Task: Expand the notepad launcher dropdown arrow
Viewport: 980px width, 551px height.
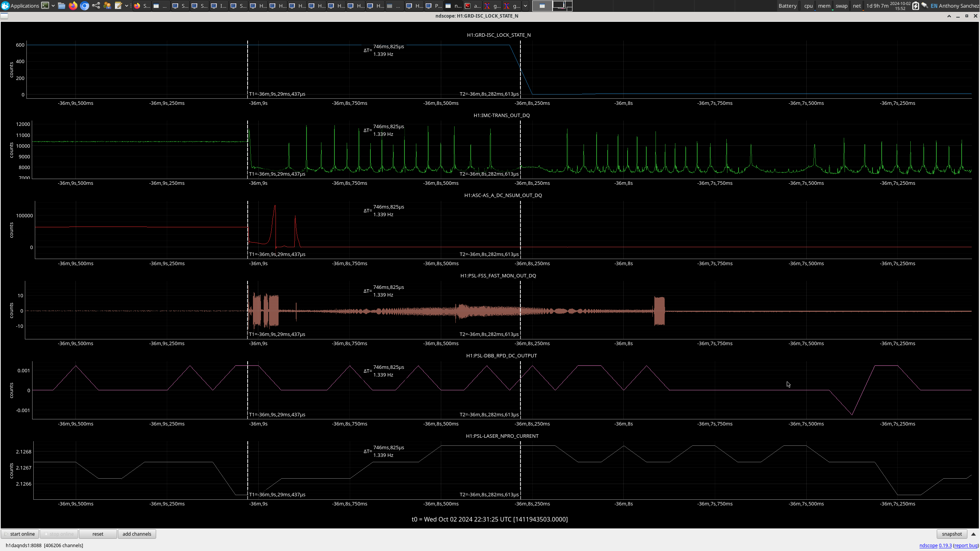Action: tap(127, 6)
